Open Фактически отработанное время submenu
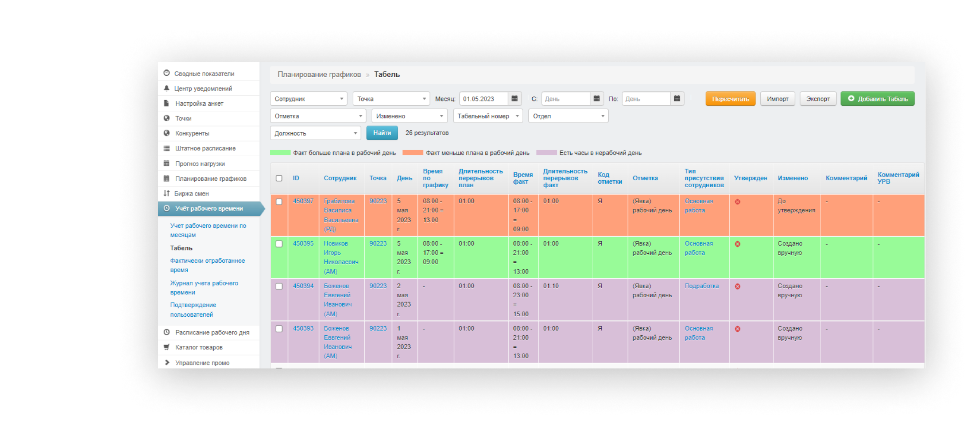The image size is (980, 431). pyautogui.click(x=207, y=265)
